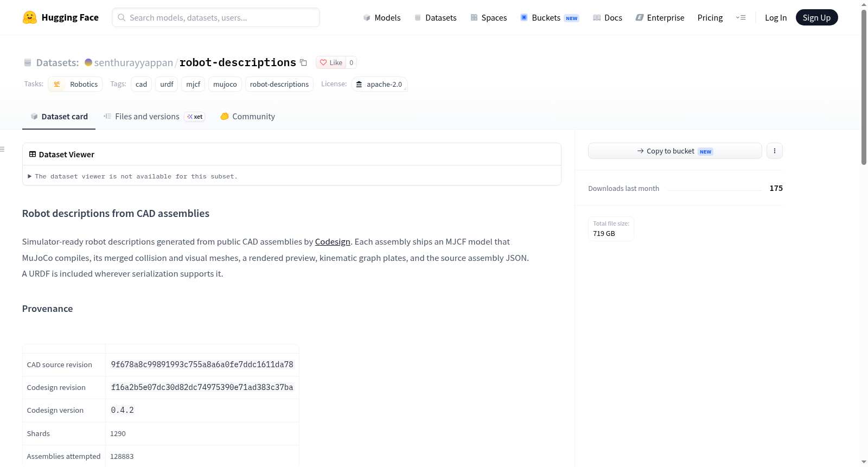Click the Datasets: breadcrumb label
This screenshot has width=868, height=467.
58,63
